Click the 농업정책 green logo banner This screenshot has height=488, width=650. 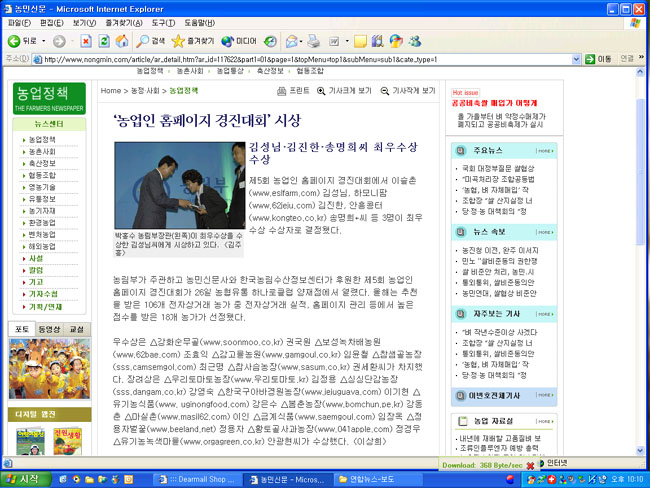(x=49, y=98)
